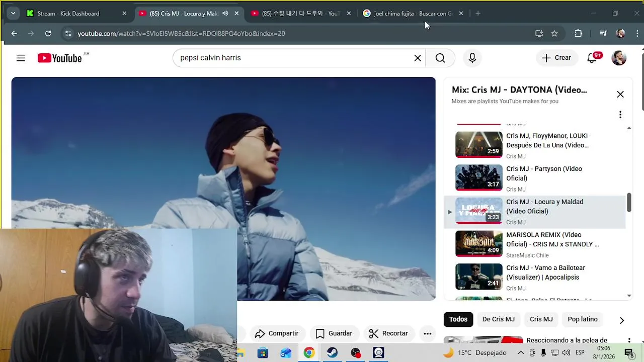The width and height of the screenshot is (644, 362).
Task: Reload the current page
Action: [48, 34]
